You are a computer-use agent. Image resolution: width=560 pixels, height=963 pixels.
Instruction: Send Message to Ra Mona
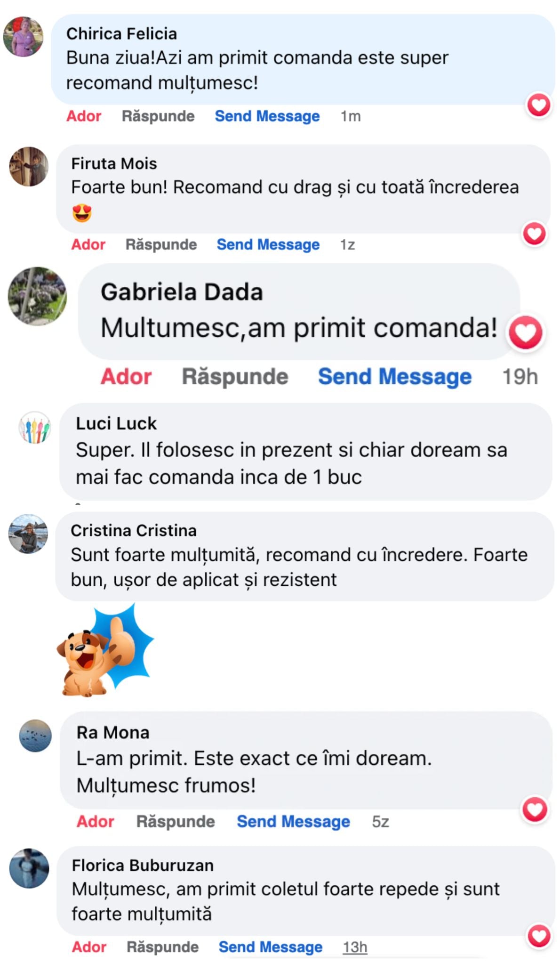293,822
